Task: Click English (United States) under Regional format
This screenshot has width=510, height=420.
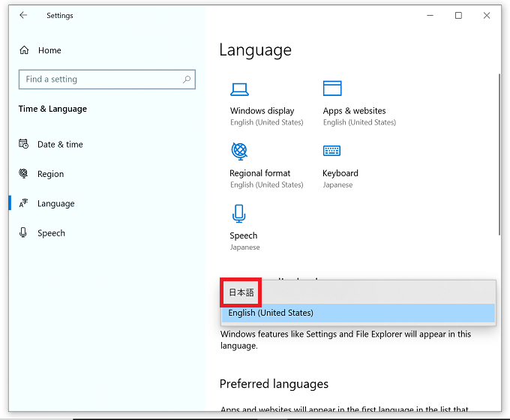Action: 267,184
